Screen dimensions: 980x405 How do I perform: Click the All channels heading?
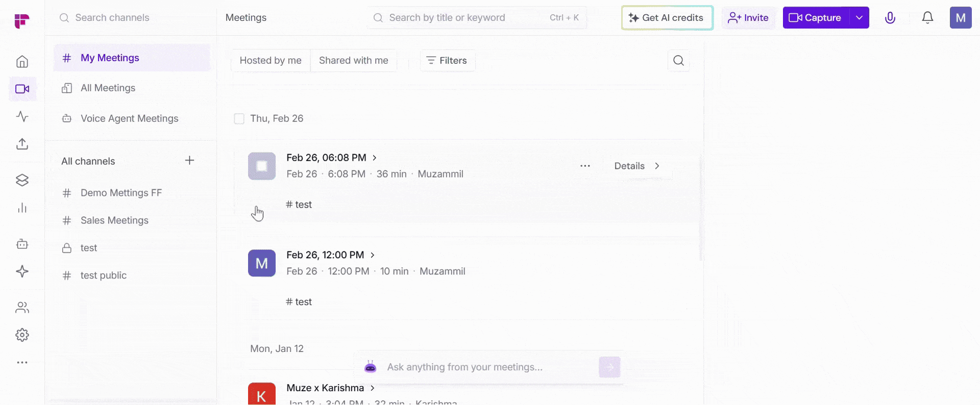pos(88,162)
